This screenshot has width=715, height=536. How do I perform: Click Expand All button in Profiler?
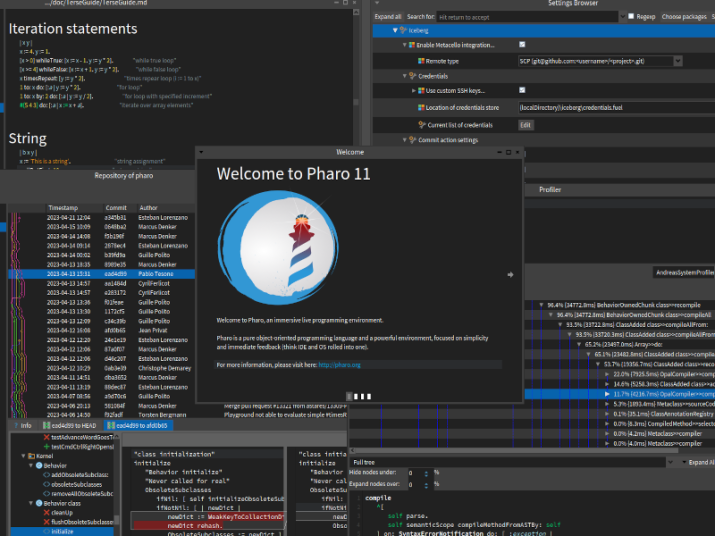(x=701, y=463)
